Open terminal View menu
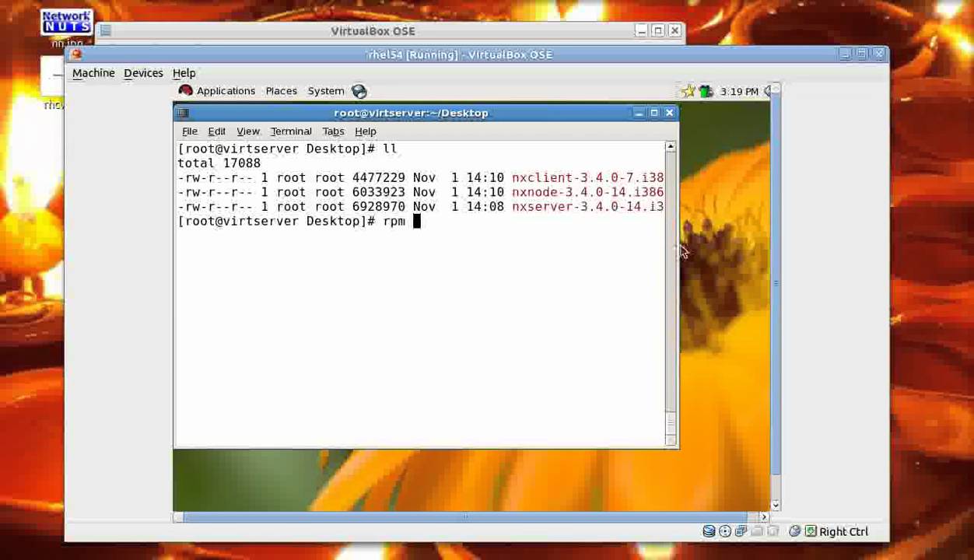The height and width of the screenshot is (560, 974). click(248, 131)
